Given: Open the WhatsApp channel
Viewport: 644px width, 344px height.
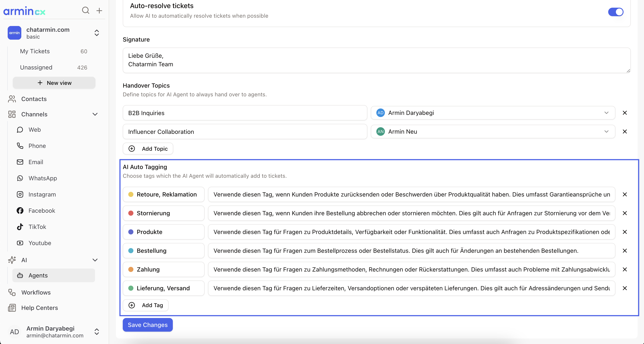Looking at the screenshot, I should click(42, 178).
